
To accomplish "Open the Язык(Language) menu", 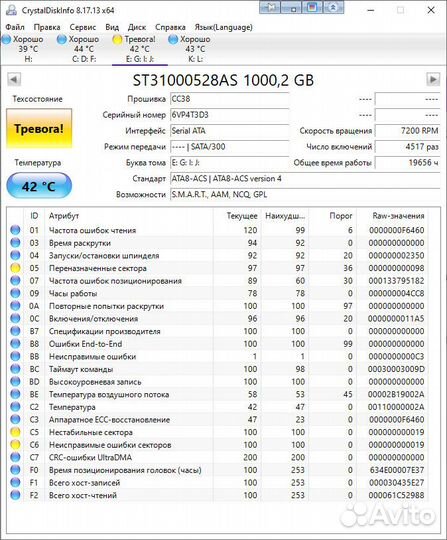I will (224, 27).
